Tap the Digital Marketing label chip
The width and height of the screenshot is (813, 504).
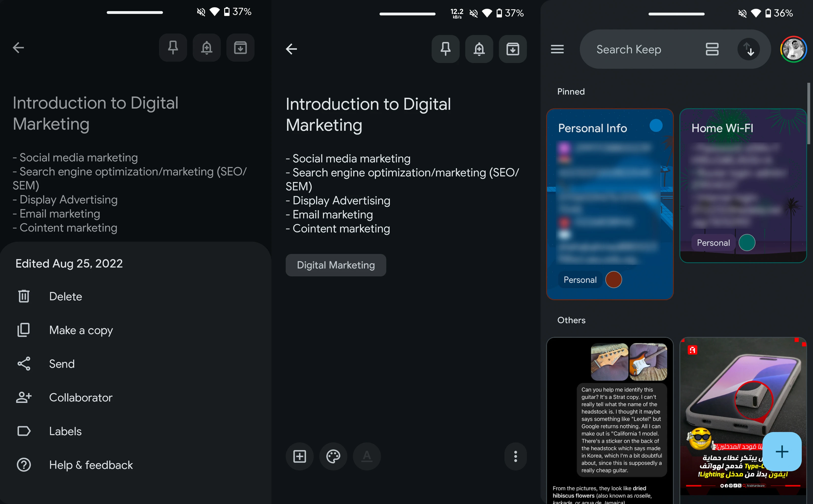336,265
